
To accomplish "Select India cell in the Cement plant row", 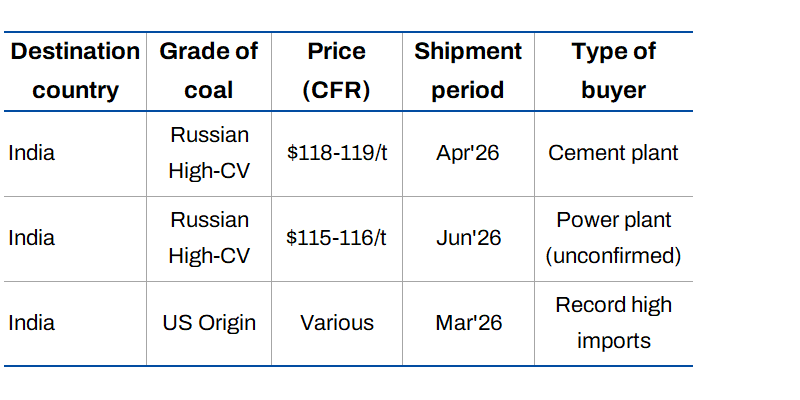I will [x=32, y=153].
